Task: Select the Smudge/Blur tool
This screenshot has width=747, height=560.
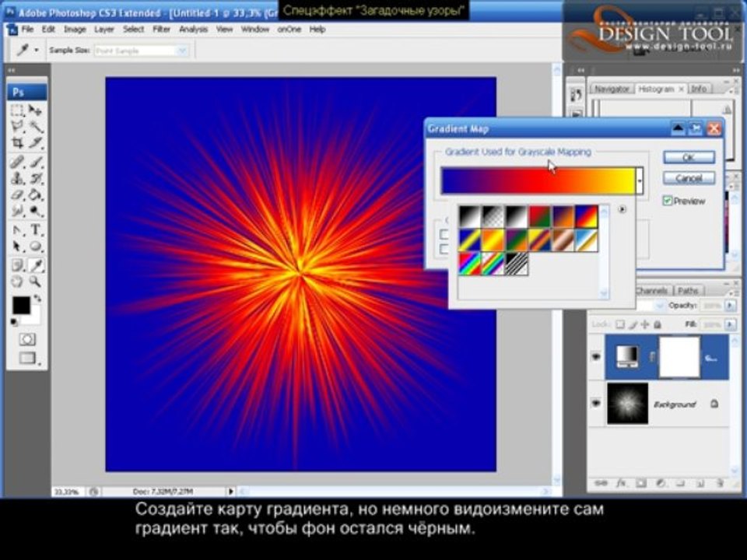Action: coord(17,211)
